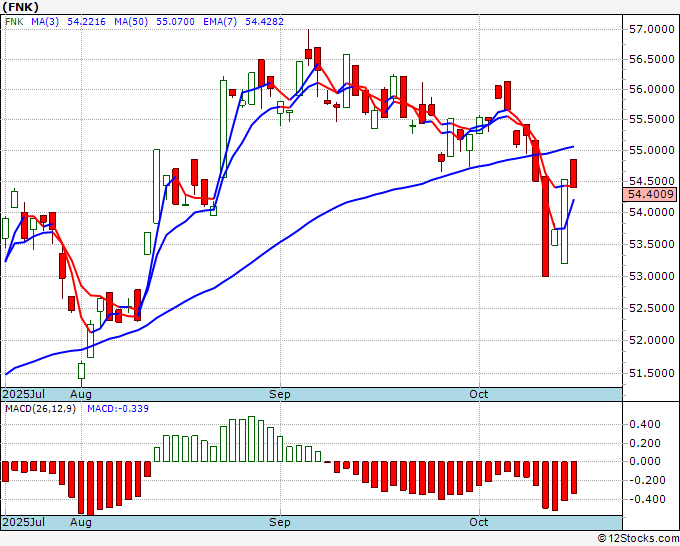The width and height of the screenshot is (680, 546).
Task: Click the 56.0000 price axis label
Action: [x=651, y=89]
